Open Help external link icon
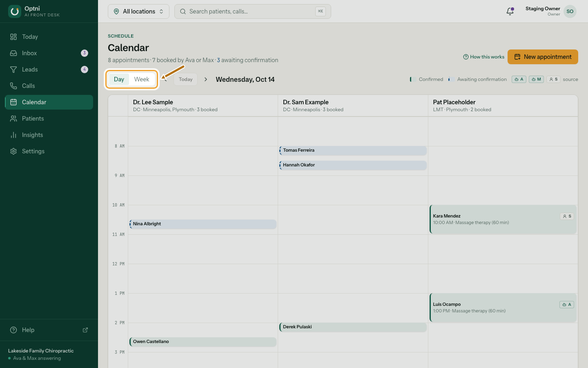 coord(85,330)
